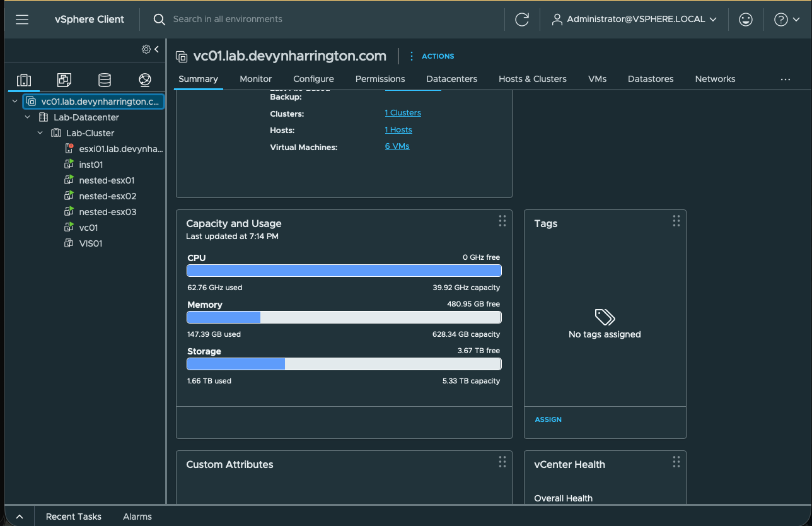Open the smiley feedback icon
The image size is (812, 526).
(x=746, y=20)
